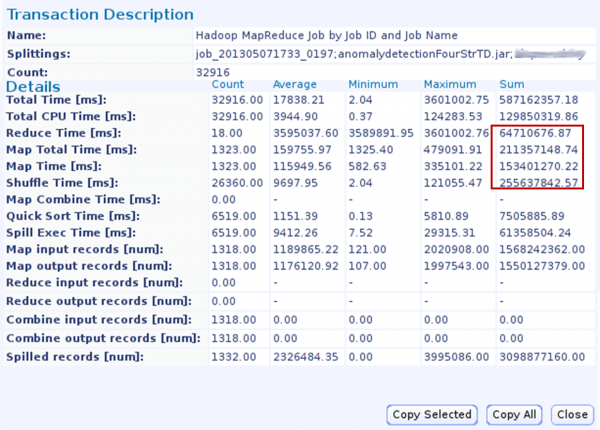600x430 pixels.
Task: Select Map Total Time sum 211357148.74
Action: click(x=539, y=150)
